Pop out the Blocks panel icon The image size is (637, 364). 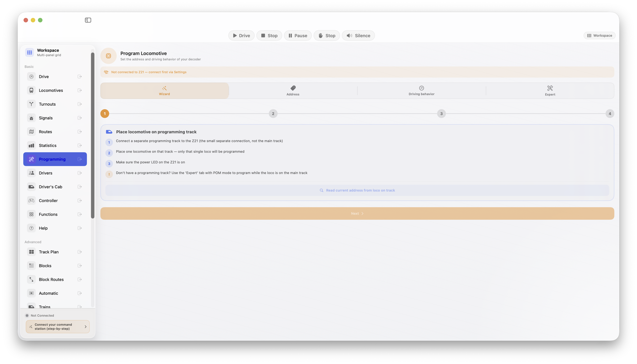(80, 266)
